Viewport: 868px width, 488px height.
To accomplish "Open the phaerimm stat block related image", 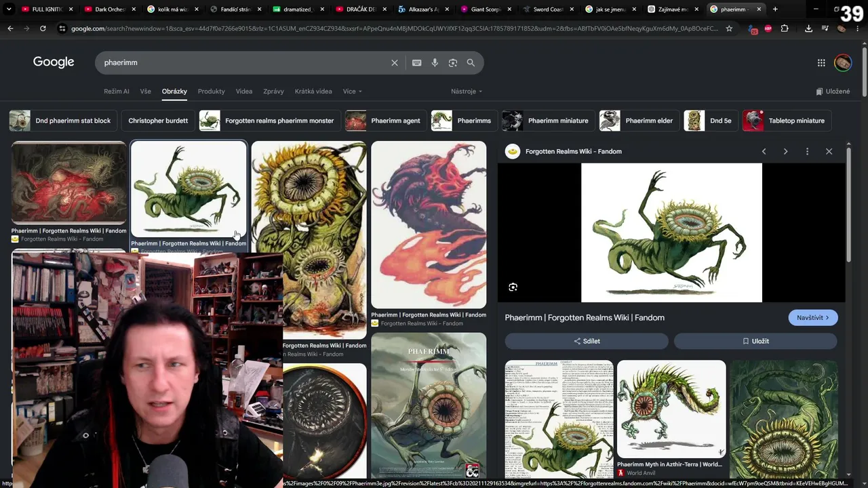I will click(x=559, y=419).
